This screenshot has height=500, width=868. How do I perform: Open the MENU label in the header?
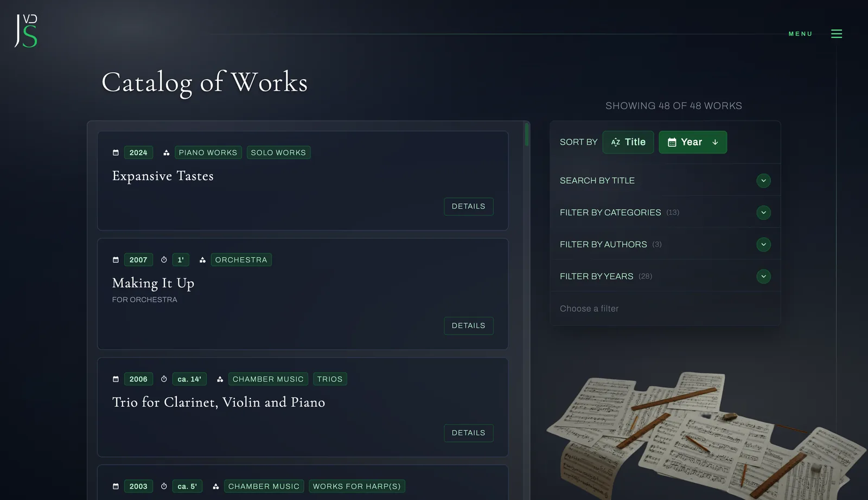click(x=800, y=34)
